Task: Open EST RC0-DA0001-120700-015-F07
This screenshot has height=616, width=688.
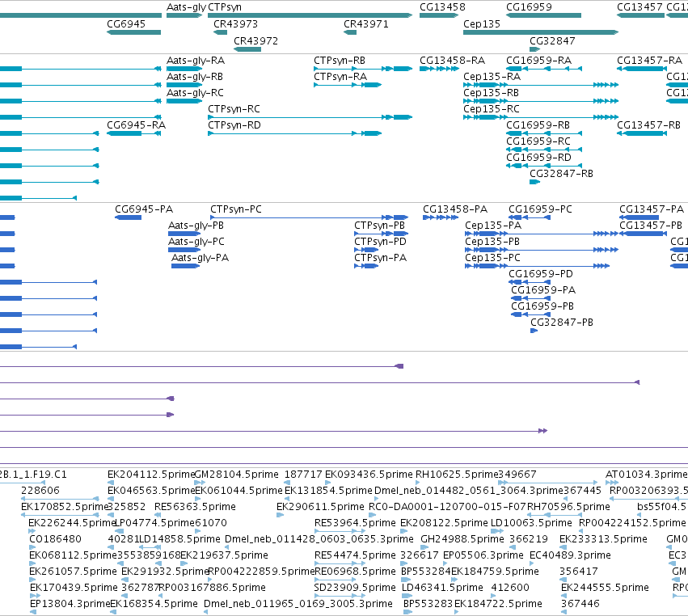Action: coord(447,507)
